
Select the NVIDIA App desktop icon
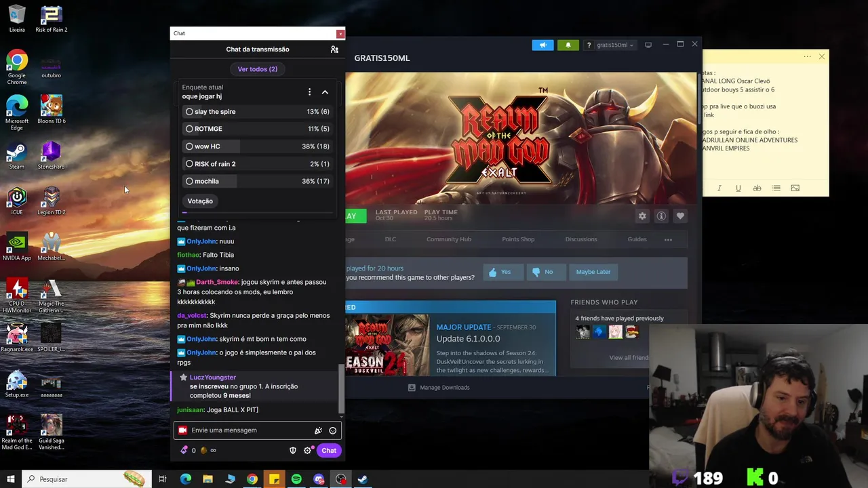click(17, 247)
